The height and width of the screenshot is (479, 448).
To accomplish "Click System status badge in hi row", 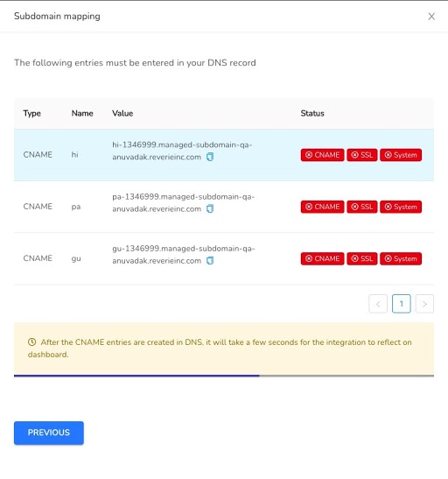I will click(401, 155).
